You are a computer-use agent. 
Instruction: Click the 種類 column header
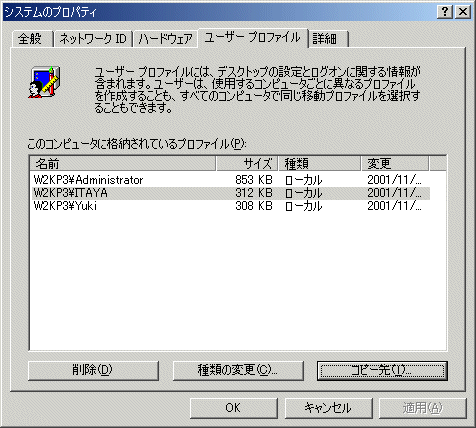click(320, 164)
